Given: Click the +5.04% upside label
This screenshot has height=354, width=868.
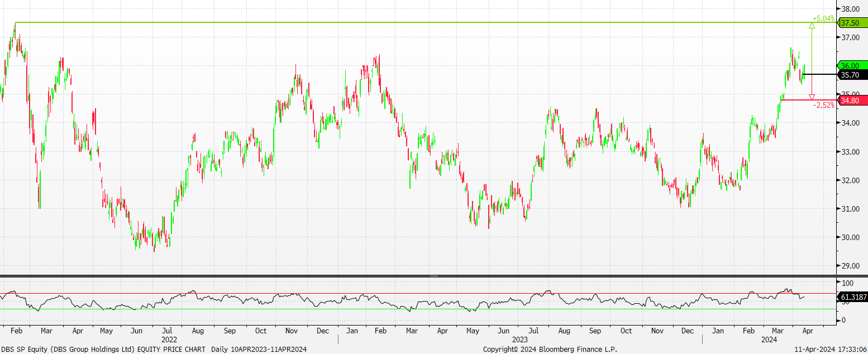Looking at the screenshot, I should 823,18.
